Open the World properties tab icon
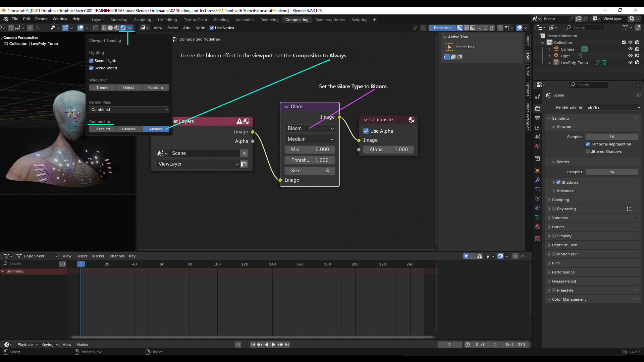644x362 pixels. (x=538, y=146)
